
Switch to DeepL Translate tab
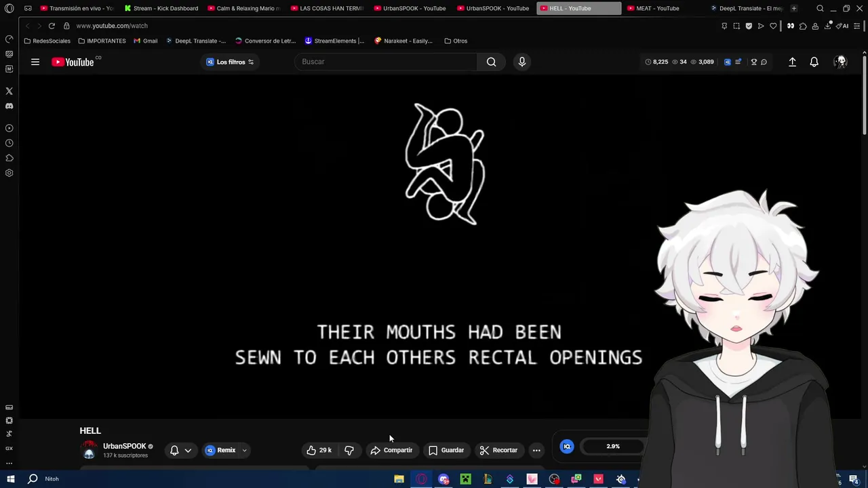746,8
